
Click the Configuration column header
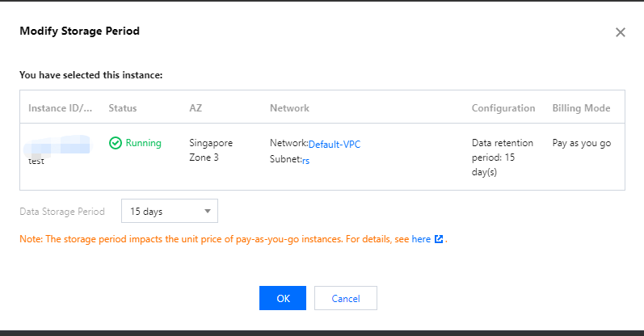[503, 108]
